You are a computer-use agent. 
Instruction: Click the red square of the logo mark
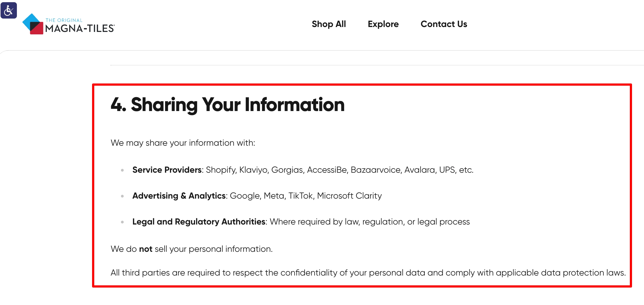point(38,31)
